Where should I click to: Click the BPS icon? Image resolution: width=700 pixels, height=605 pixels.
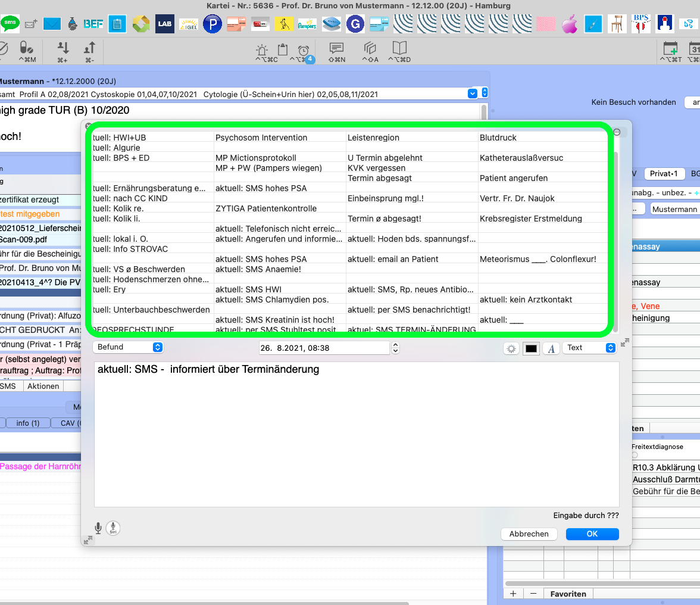click(x=641, y=24)
